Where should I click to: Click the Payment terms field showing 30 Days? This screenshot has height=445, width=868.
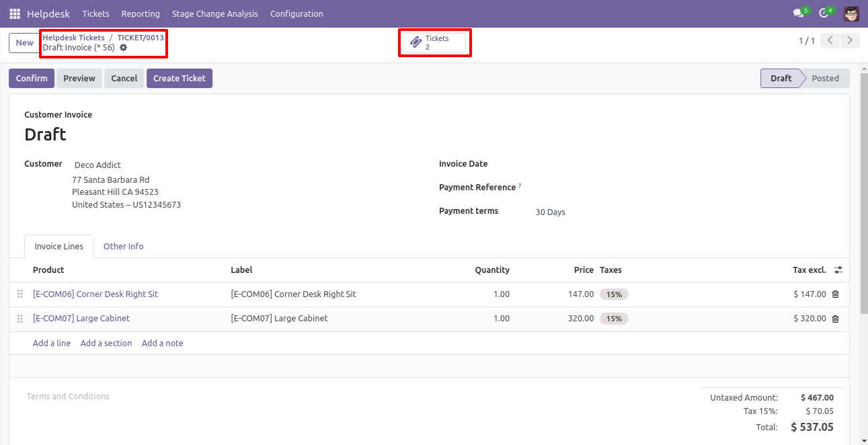[685, 212]
